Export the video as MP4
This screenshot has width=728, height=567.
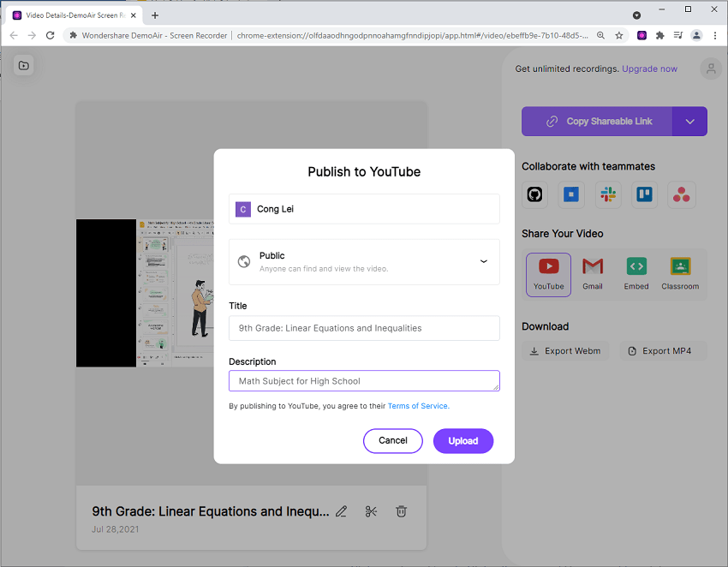tap(663, 351)
